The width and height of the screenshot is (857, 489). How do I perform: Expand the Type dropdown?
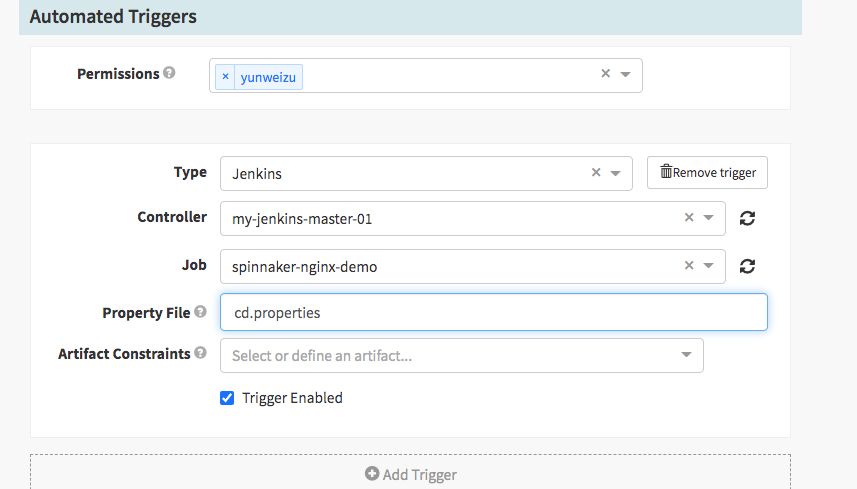(615, 174)
